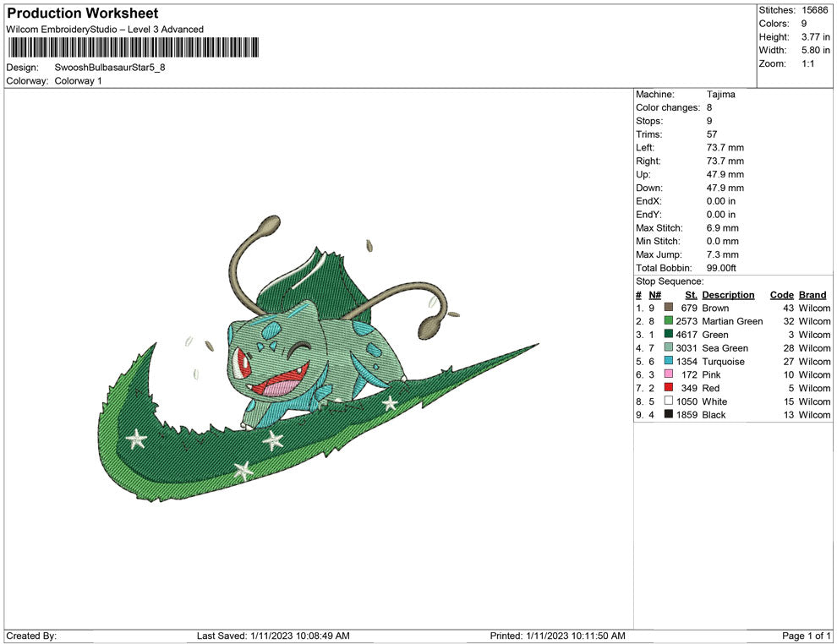
Task: Click the Zoom value 1:1
Action: pos(807,63)
